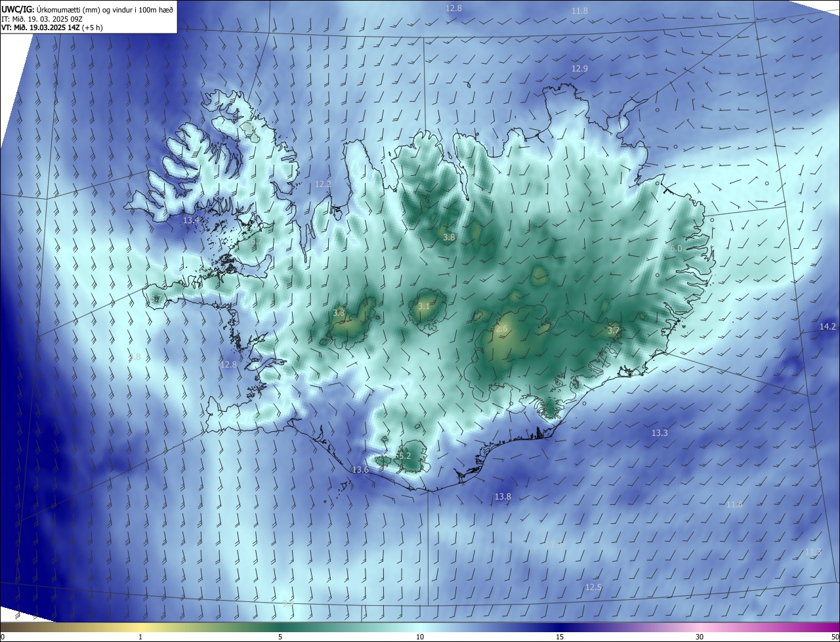Select the 2.6 value on the glacier
The image size is (840, 642).
pos(501,328)
